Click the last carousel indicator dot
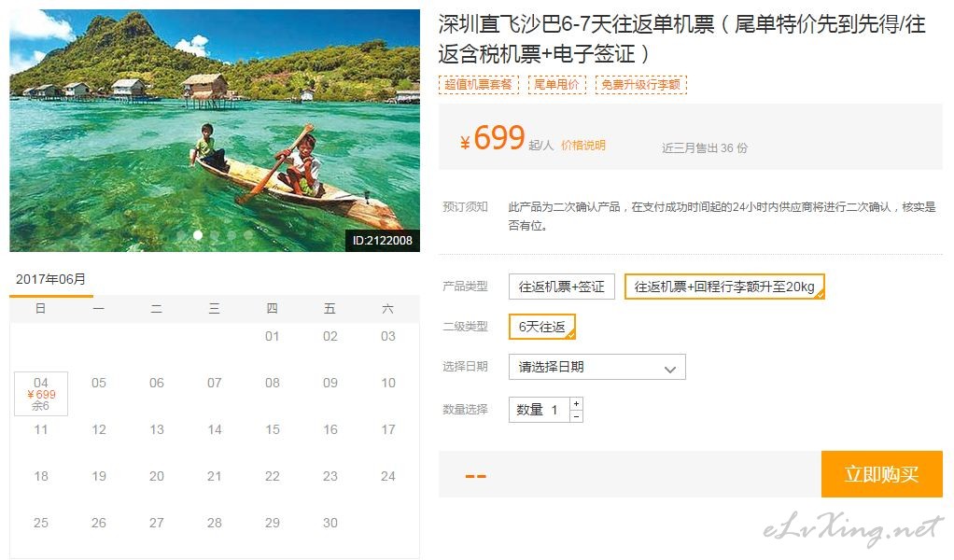This screenshot has height=560, width=954. tap(248, 234)
